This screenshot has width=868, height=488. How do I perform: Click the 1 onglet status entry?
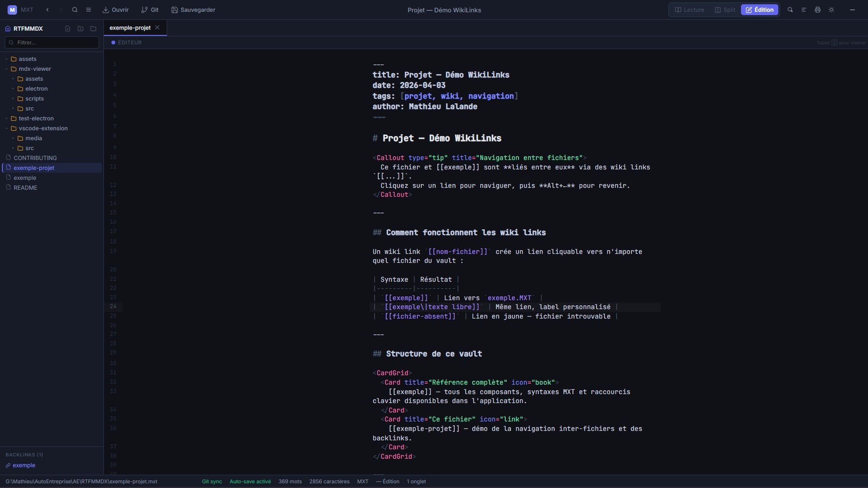pyautogui.click(x=417, y=481)
